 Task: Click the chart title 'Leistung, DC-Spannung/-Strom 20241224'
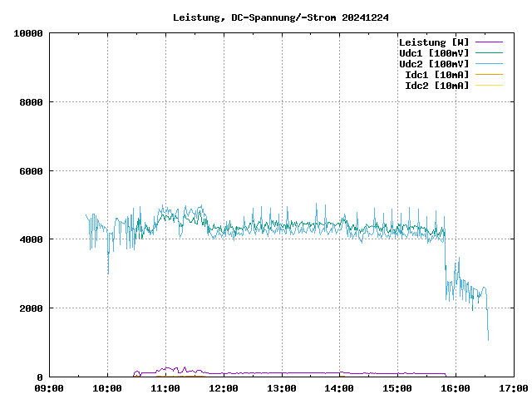point(281,17)
